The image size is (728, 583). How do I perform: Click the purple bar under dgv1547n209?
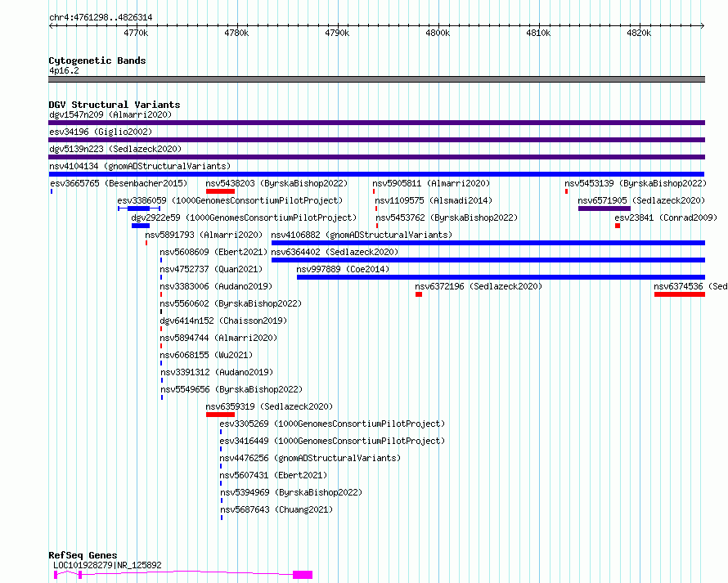[x=376, y=123]
